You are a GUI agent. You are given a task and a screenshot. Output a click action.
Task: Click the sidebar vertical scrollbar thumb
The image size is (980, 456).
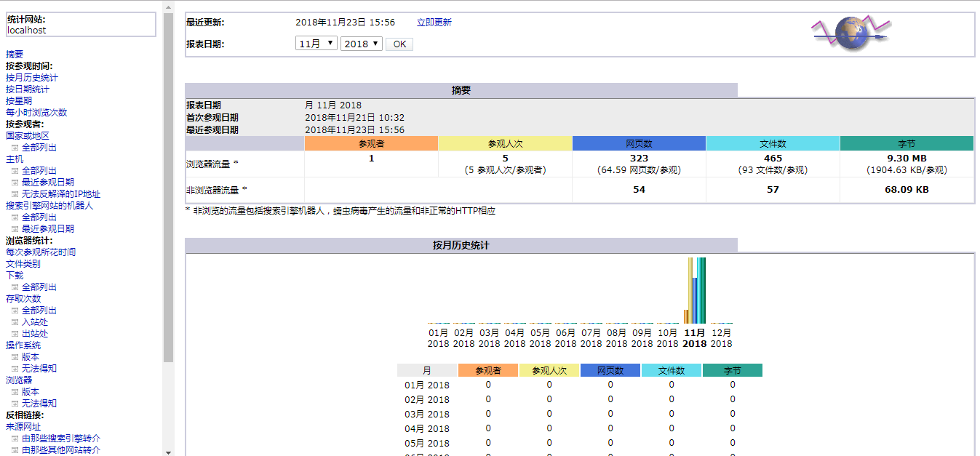[169, 187]
